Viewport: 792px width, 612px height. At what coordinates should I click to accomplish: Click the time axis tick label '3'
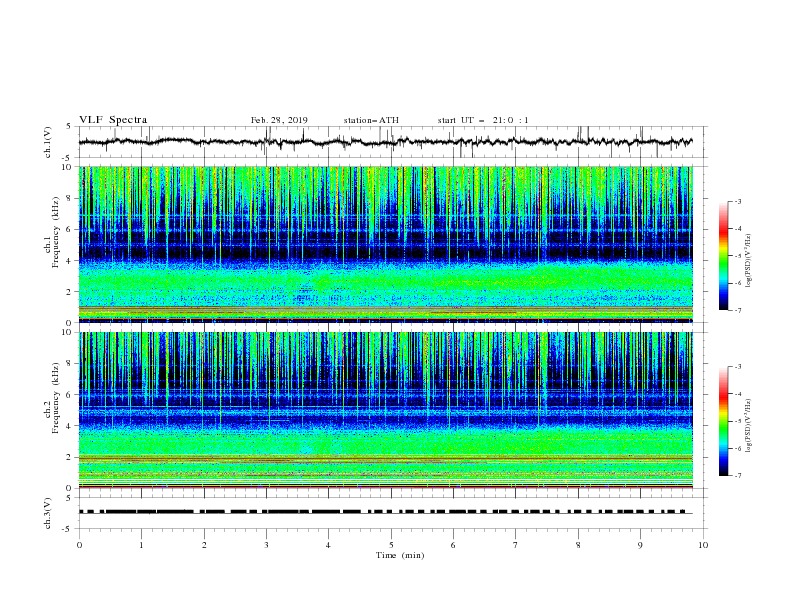tap(266, 545)
